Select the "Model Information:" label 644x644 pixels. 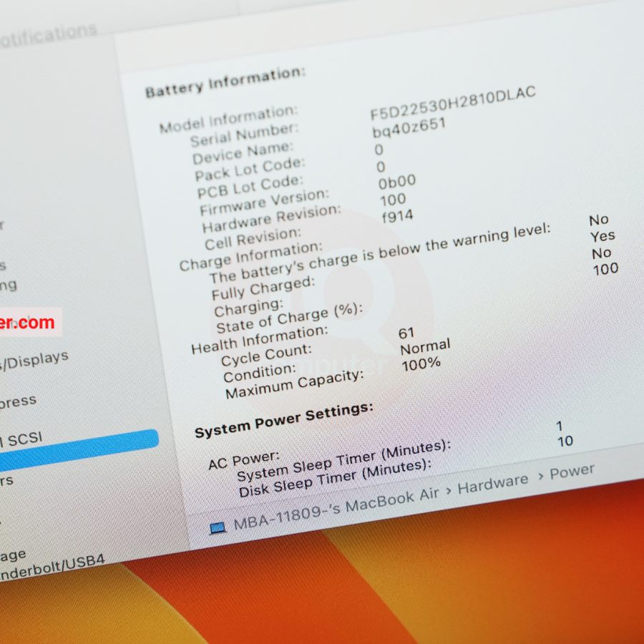click(229, 119)
